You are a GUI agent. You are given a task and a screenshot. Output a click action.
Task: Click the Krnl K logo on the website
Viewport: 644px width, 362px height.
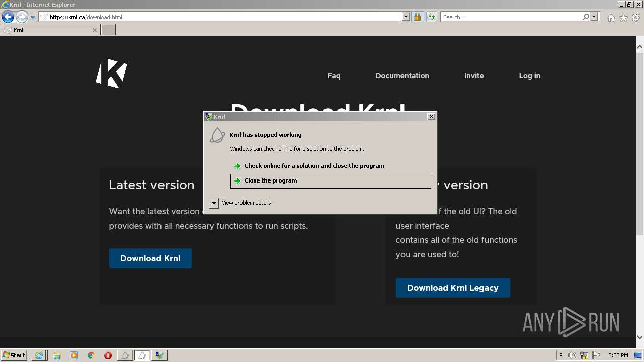tap(112, 74)
